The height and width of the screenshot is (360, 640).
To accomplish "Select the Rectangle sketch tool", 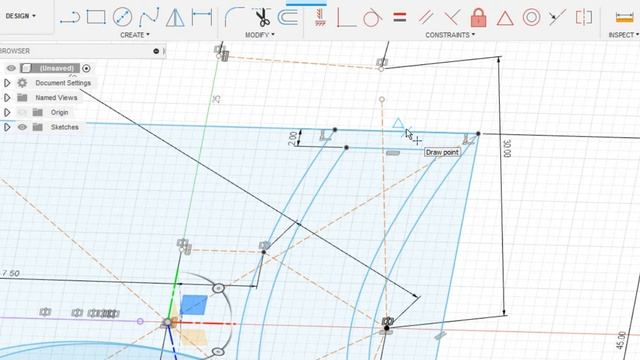I will coord(96,17).
